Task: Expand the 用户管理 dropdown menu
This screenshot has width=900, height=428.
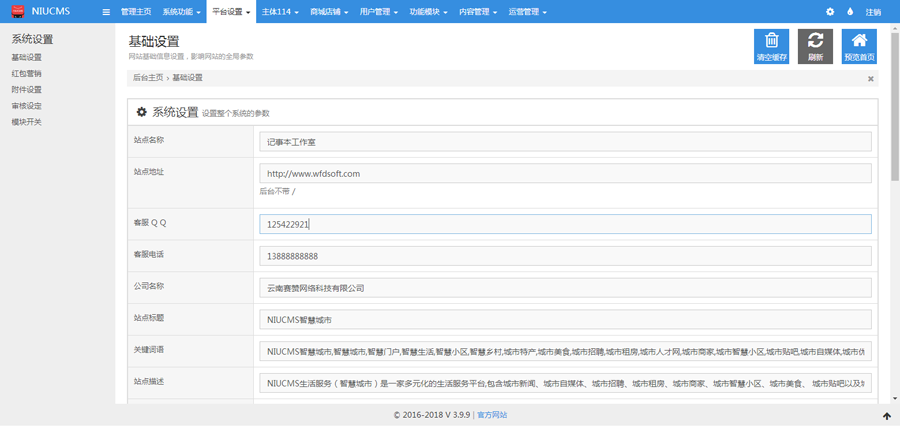Action: coord(379,12)
